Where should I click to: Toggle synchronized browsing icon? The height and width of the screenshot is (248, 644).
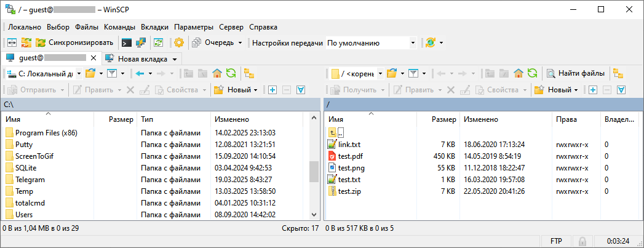coord(158,42)
